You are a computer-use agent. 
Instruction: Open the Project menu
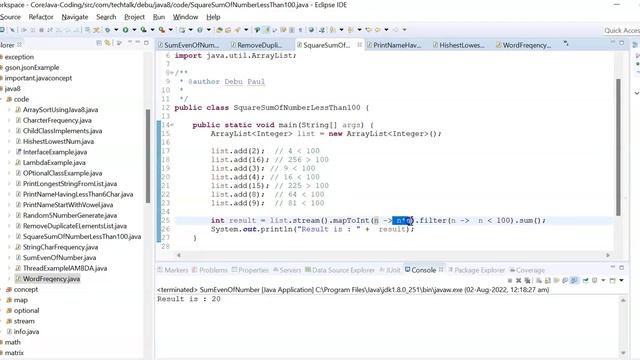(x=134, y=17)
